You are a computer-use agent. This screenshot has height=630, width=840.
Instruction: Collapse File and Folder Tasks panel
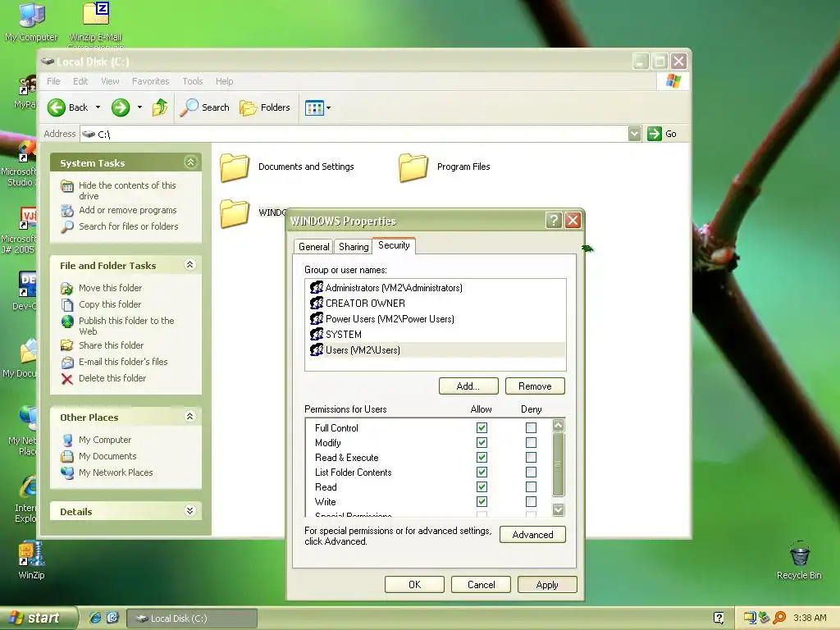pyautogui.click(x=190, y=265)
